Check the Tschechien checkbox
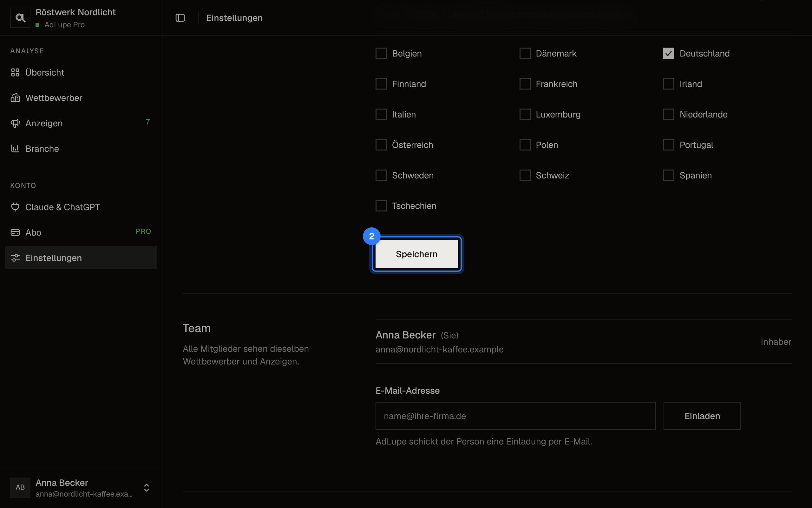Screen dimensions: 812x508 381,206
